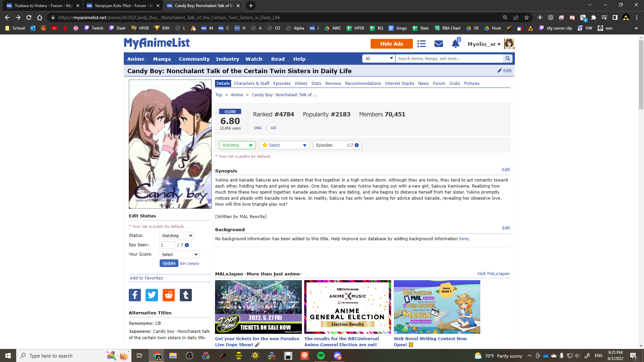
Task: Open the Visit MALxJapan link
Action: (x=493, y=274)
